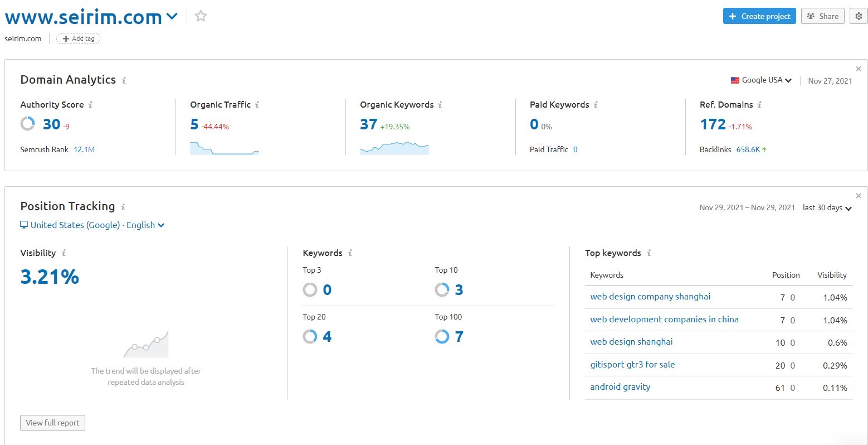Click the Keywords column header in Top keywords table
This screenshot has width=868, height=445.
coord(607,275)
